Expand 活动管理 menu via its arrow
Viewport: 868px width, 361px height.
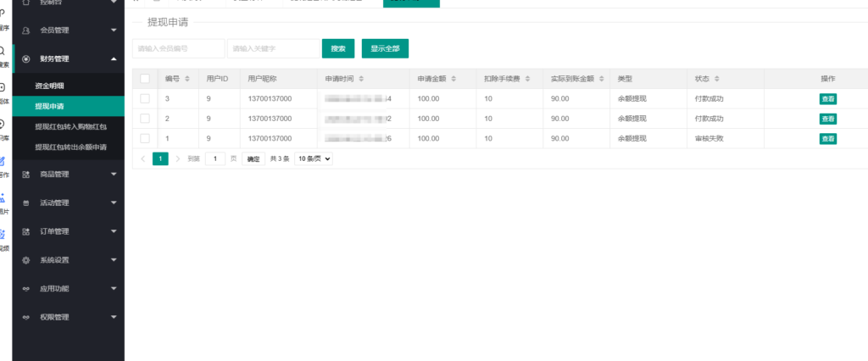click(x=114, y=203)
